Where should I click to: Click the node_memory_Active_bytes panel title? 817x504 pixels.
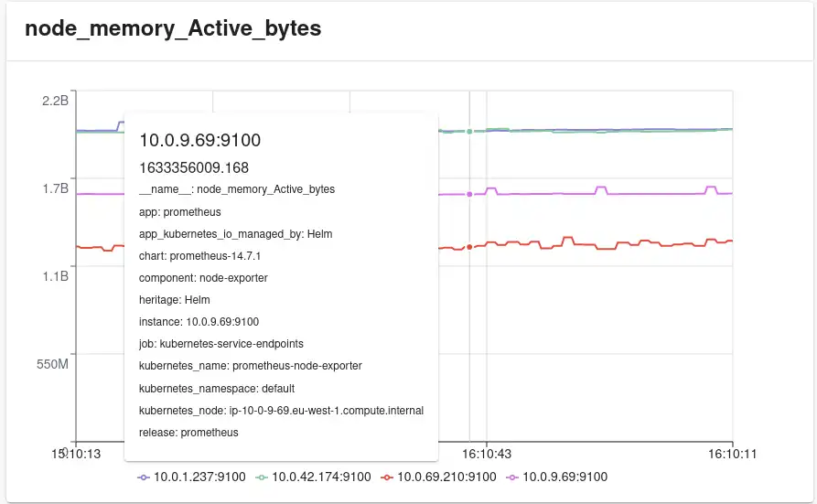pyautogui.click(x=173, y=28)
